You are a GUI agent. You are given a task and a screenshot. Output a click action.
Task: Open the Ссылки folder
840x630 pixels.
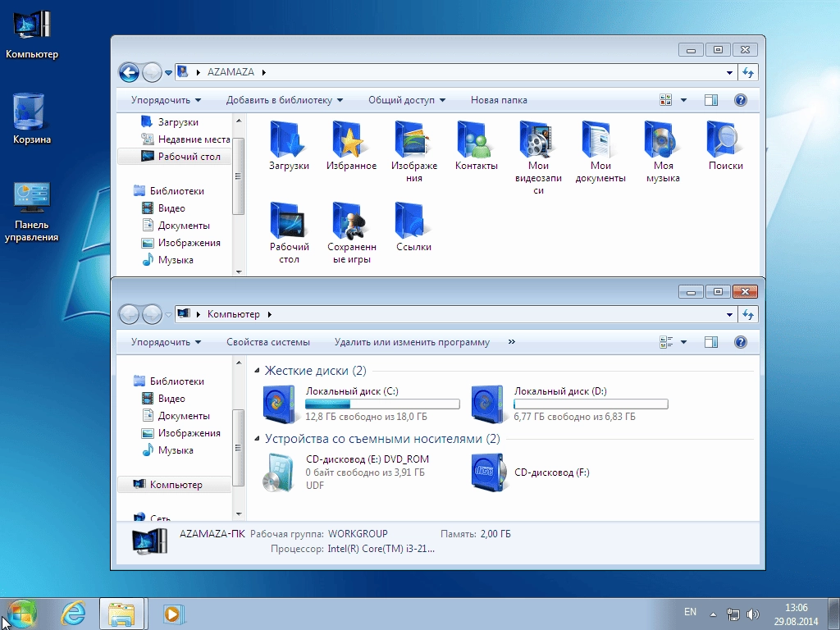[413, 227]
